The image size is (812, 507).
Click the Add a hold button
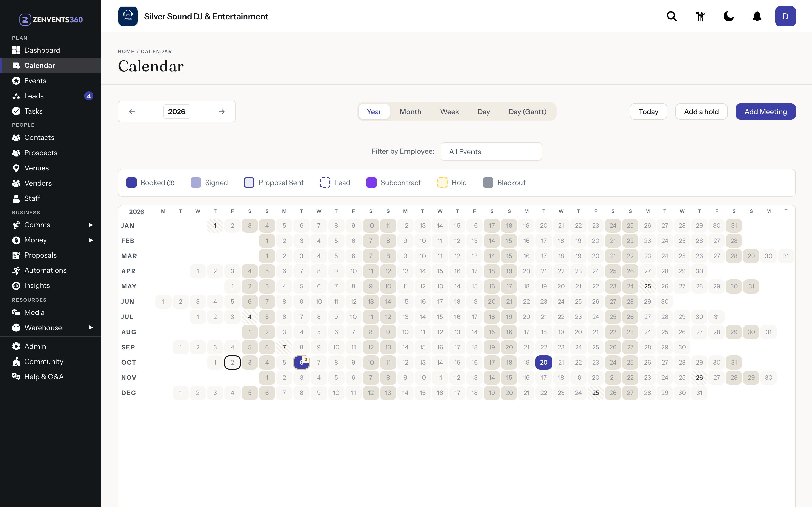tap(701, 112)
